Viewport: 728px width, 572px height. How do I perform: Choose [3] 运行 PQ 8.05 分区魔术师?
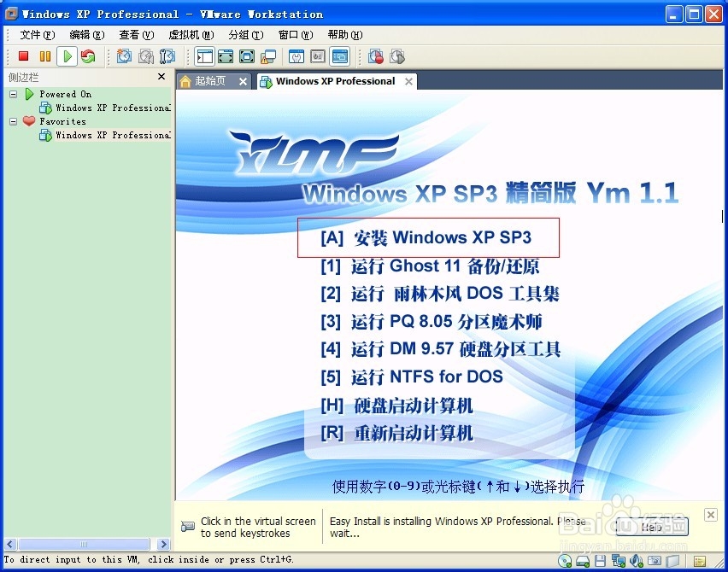pos(432,322)
